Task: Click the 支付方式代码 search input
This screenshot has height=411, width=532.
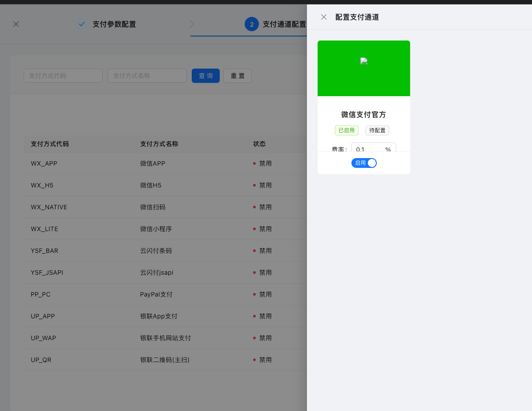Action: 63,76
